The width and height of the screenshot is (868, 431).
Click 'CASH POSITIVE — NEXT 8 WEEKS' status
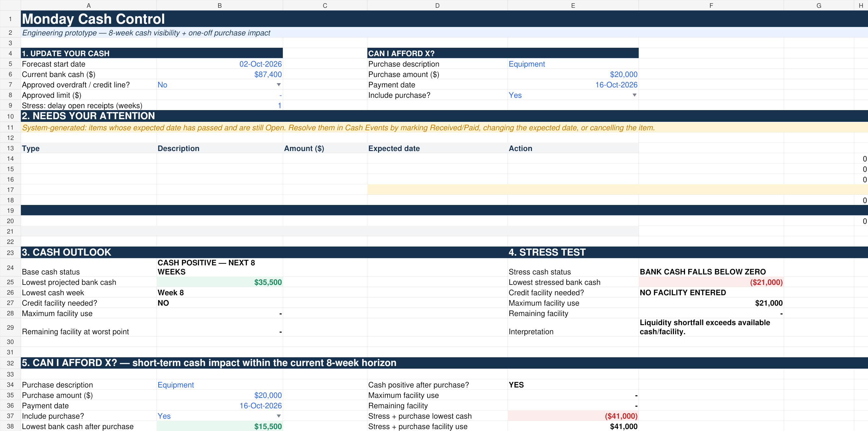pos(206,267)
